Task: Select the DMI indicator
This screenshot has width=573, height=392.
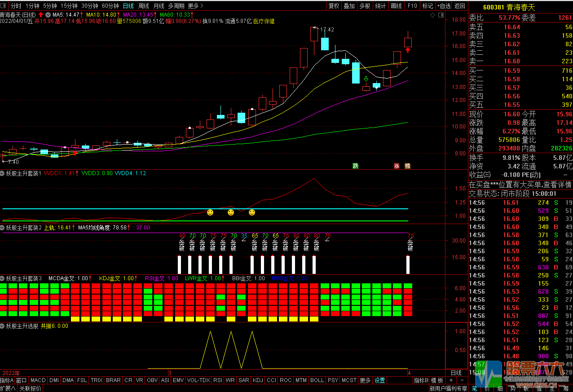Action: (54, 380)
